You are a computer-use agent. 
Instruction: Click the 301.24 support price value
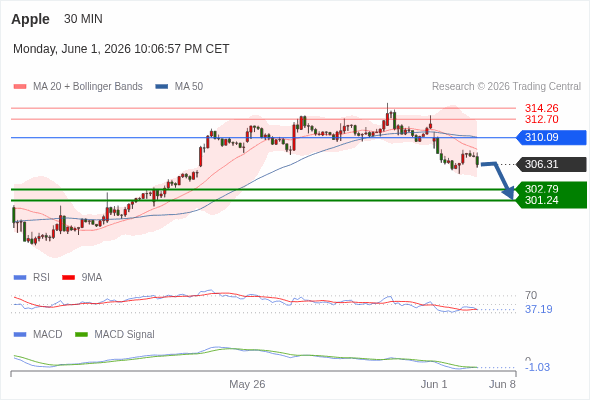coord(542,200)
